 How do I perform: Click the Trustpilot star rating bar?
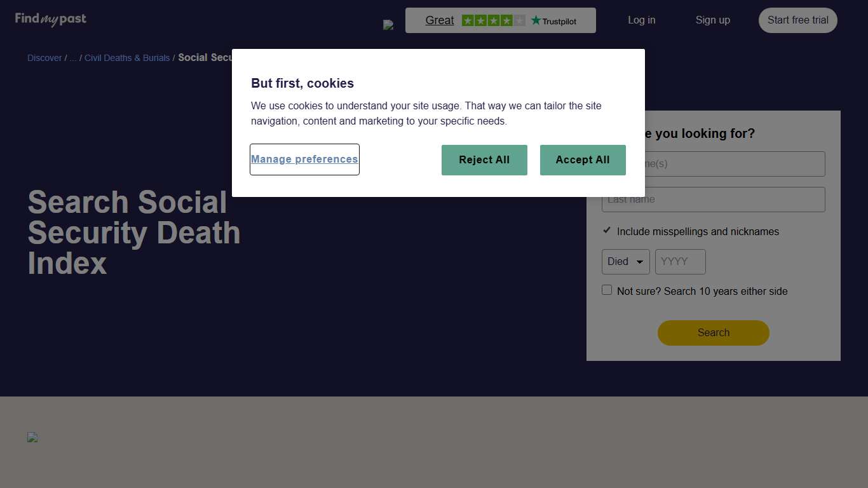click(492, 20)
